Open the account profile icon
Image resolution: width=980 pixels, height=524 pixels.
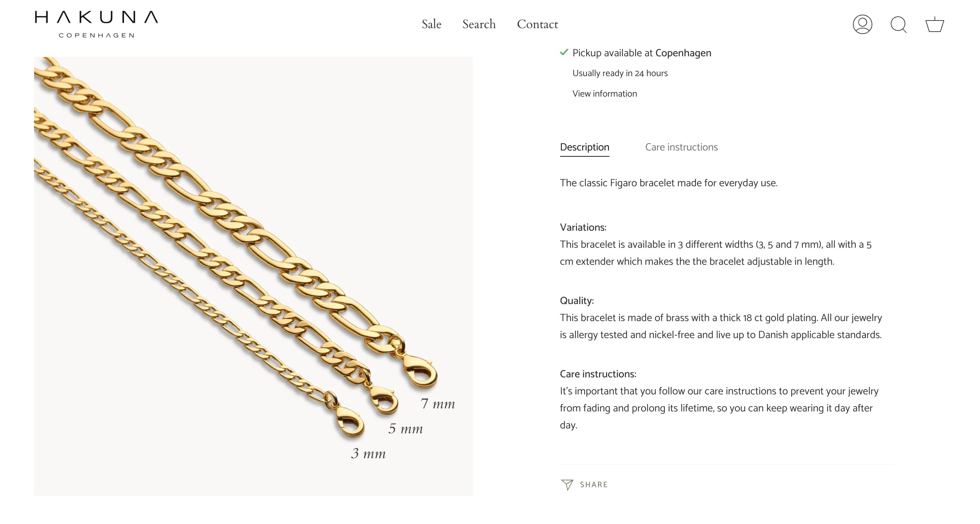[862, 24]
